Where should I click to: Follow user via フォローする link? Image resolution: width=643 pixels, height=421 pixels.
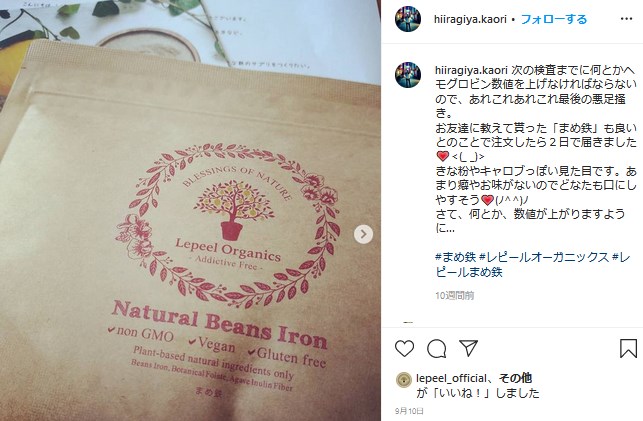coord(554,19)
